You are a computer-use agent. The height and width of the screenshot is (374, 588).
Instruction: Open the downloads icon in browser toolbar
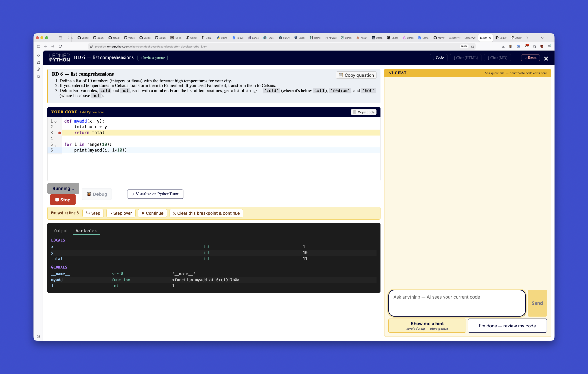503,46
